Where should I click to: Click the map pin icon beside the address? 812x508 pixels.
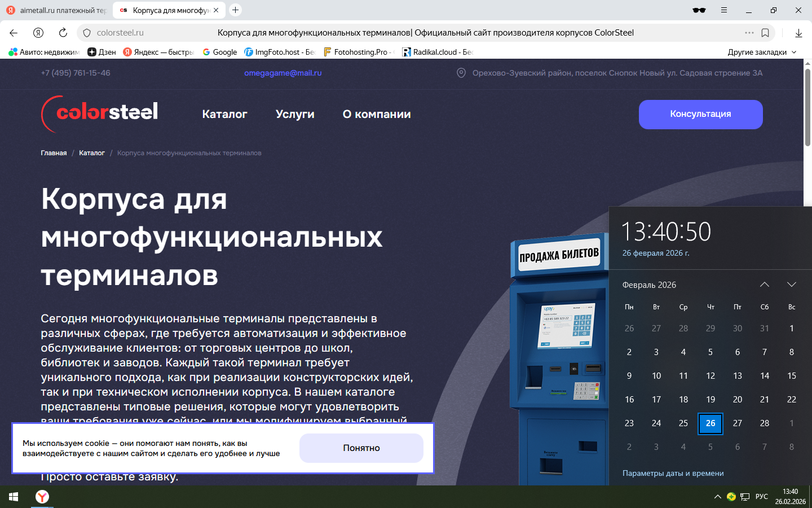(x=461, y=73)
